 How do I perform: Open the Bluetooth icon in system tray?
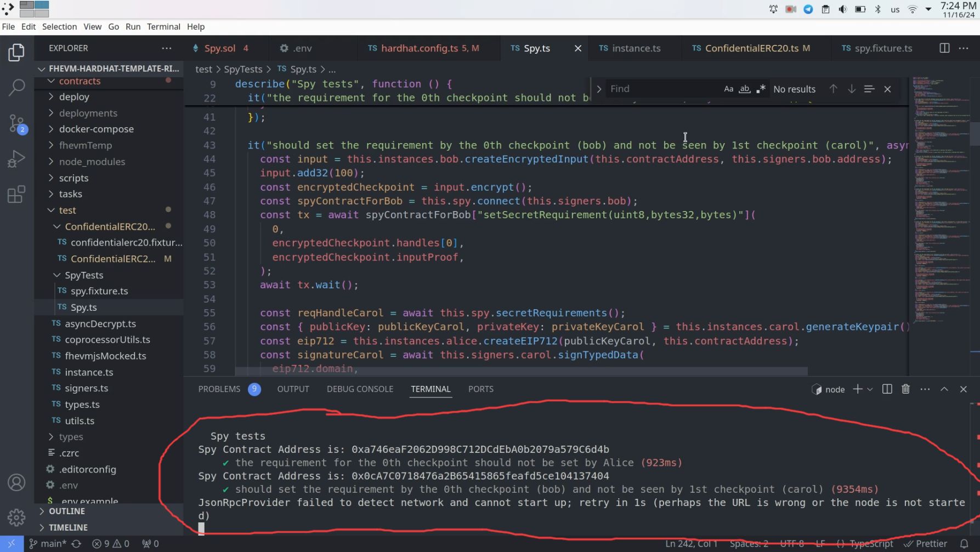[877, 9]
